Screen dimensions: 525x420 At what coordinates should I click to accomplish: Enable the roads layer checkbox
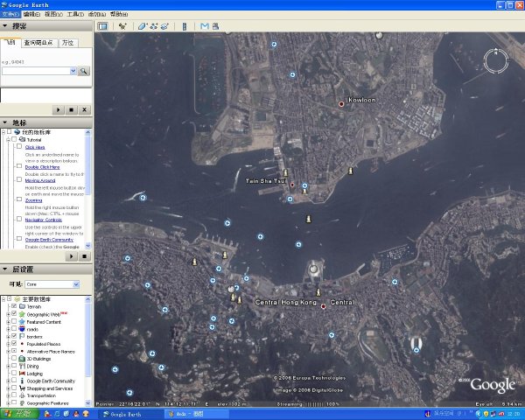[x=14, y=328]
